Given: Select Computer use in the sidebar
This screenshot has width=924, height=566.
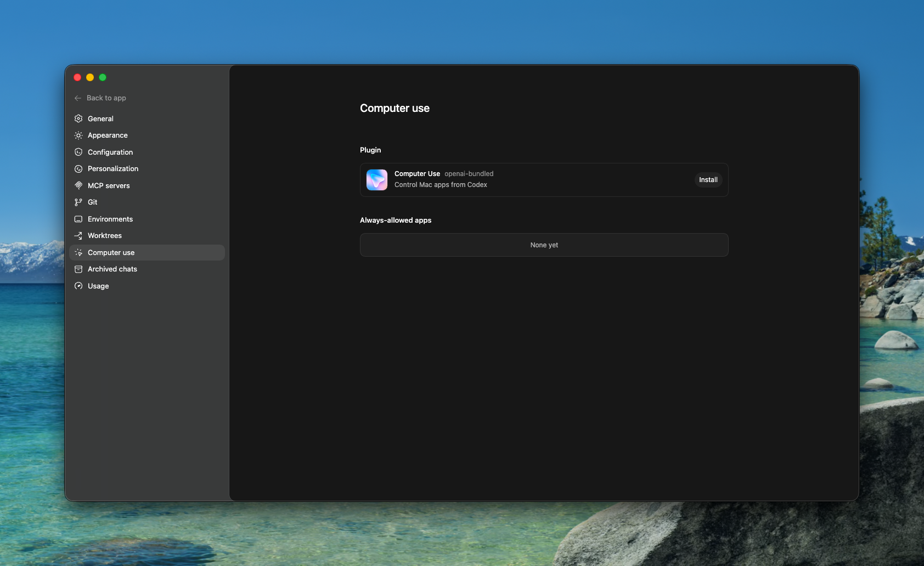Looking at the screenshot, I should tap(111, 253).
